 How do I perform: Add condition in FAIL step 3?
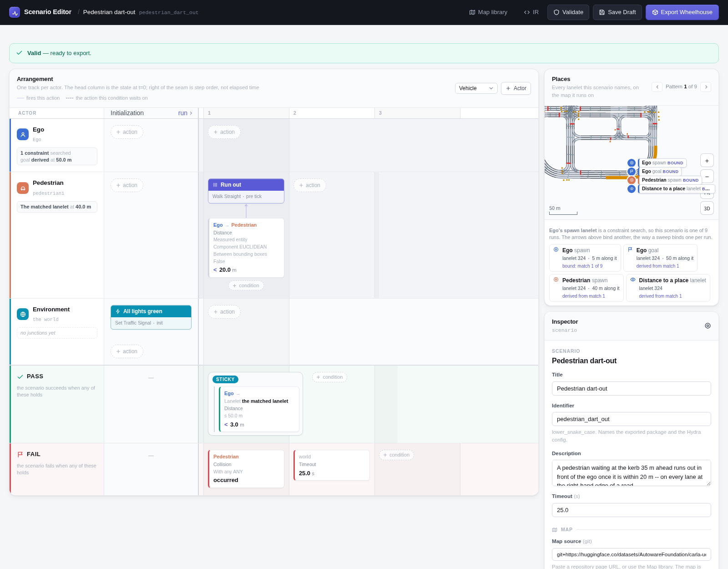396,455
